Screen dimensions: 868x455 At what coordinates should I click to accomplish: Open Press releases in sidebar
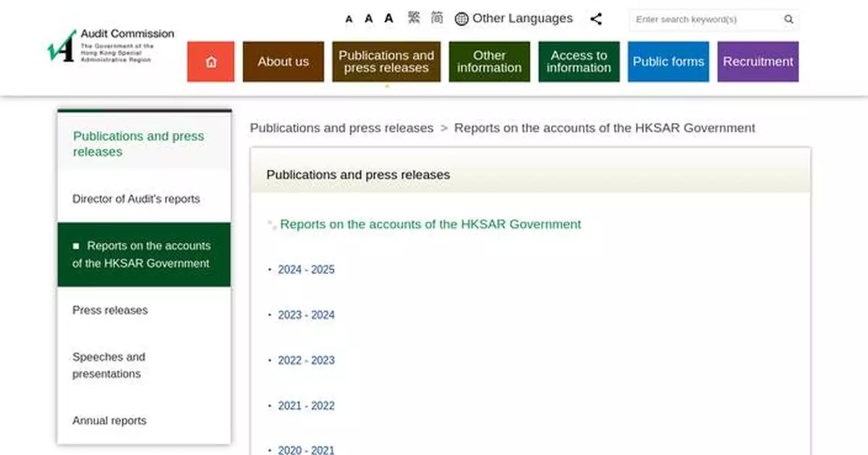110,310
